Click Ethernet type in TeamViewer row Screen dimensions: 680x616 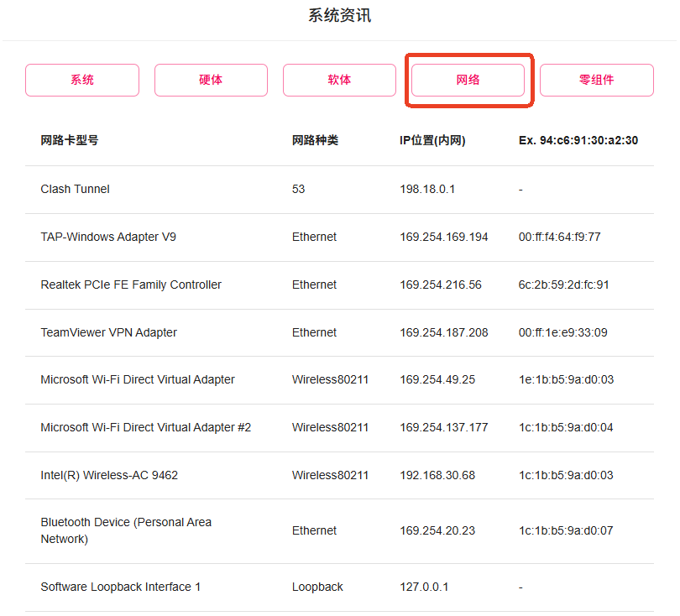tap(314, 332)
